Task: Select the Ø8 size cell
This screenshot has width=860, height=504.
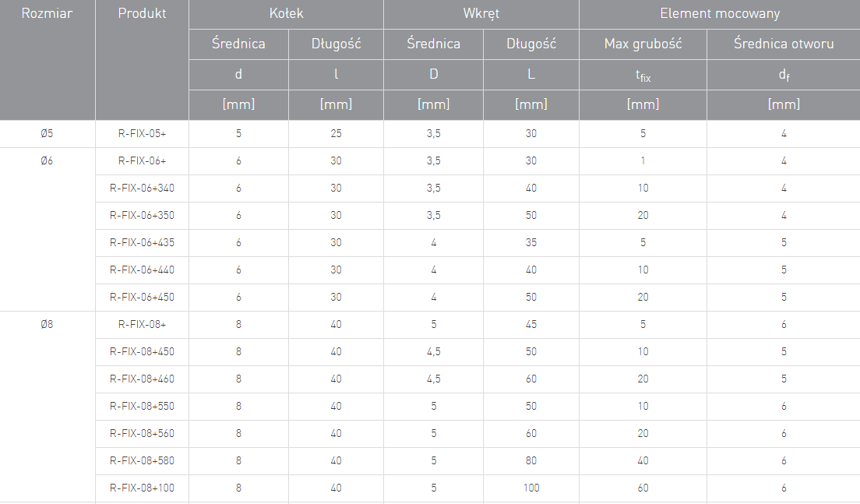Action: click(x=47, y=325)
